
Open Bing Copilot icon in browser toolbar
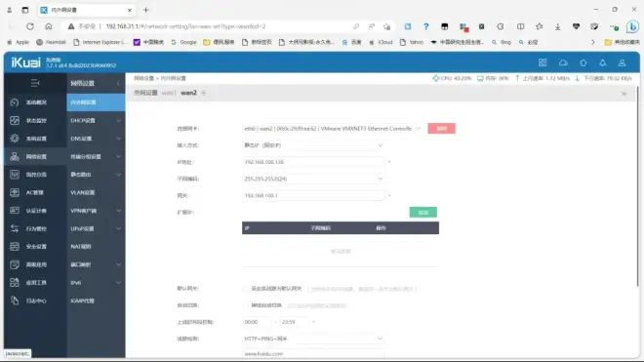pyautogui.click(x=632, y=26)
